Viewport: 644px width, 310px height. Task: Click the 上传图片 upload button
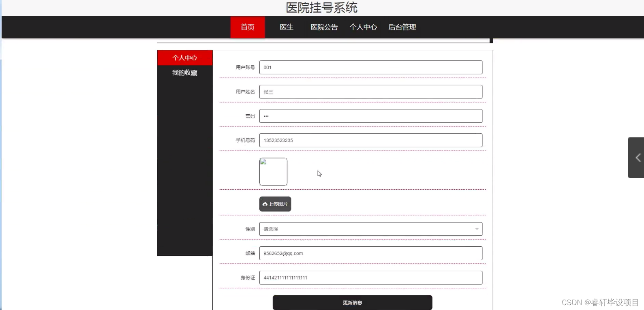pos(275,204)
